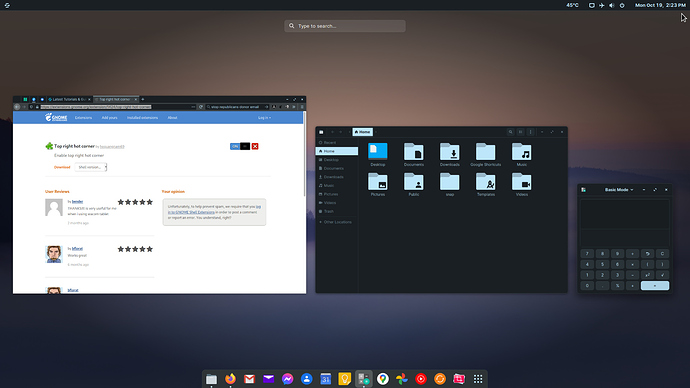Open Google Keep lightbulb icon
The image size is (690, 388).
click(345, 379)
